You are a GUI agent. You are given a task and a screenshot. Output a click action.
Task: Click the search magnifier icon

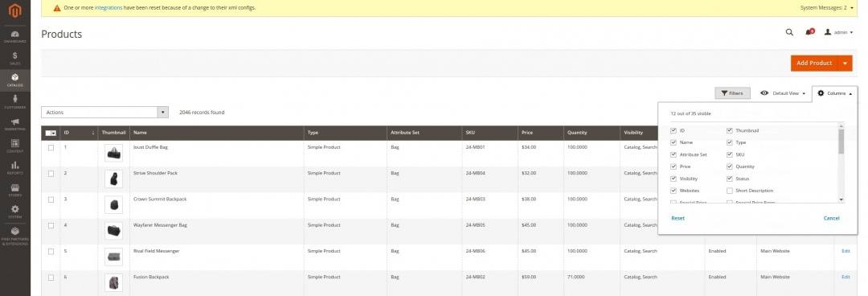[x=789, y=32]
